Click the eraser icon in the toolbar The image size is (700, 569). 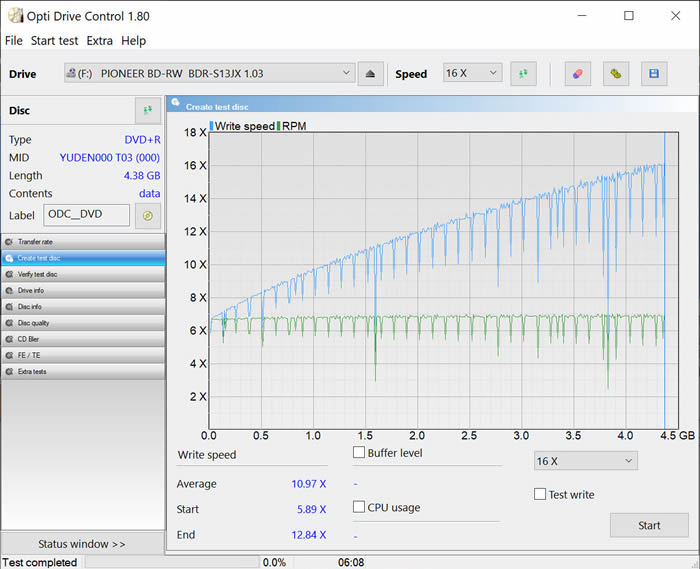(577, 74)
